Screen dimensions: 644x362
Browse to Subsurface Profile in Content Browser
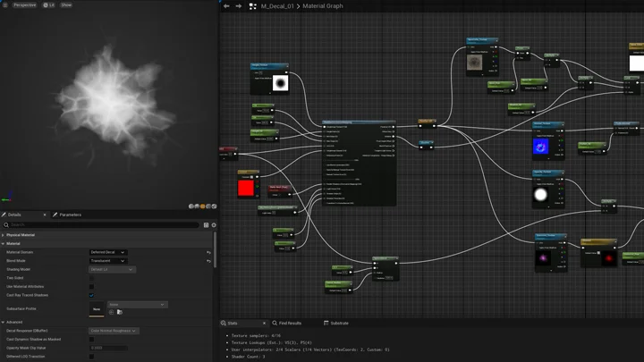pyautogui.click(x=120, y=312)
